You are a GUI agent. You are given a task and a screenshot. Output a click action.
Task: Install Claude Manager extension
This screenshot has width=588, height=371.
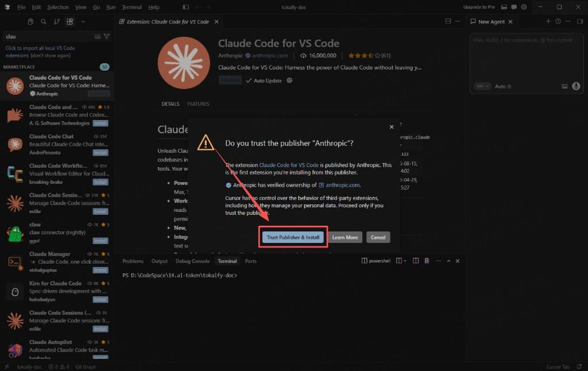[x=100, y=270]
